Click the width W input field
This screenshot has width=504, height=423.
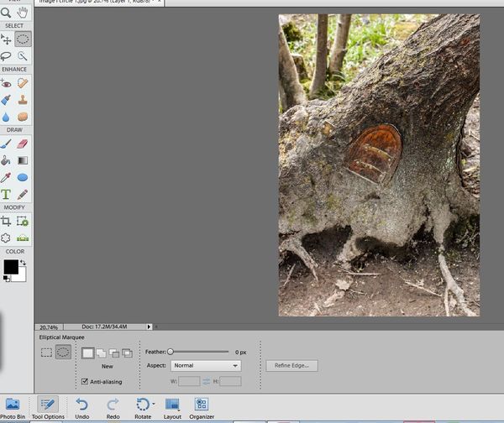[x=189, y=381]
